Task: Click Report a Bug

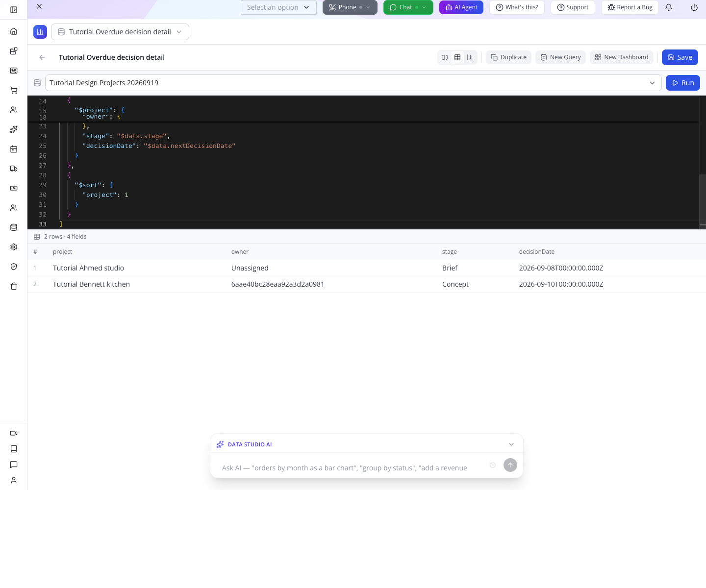Action: click(630, 7)
